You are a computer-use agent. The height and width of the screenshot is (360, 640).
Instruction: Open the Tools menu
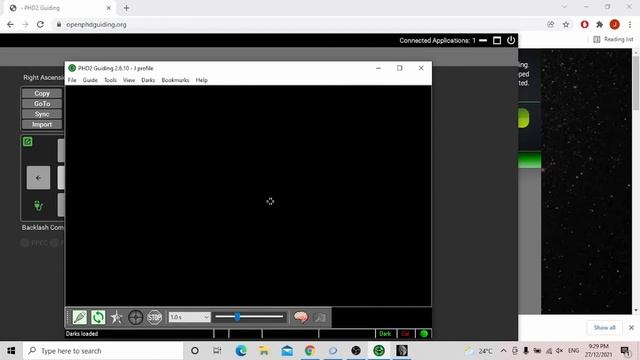(x=110, y=80)
